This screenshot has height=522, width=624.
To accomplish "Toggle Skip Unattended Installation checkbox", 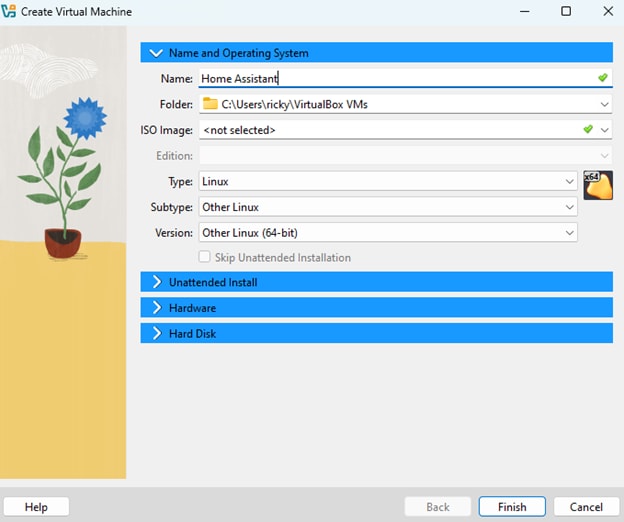I will 205,257.
